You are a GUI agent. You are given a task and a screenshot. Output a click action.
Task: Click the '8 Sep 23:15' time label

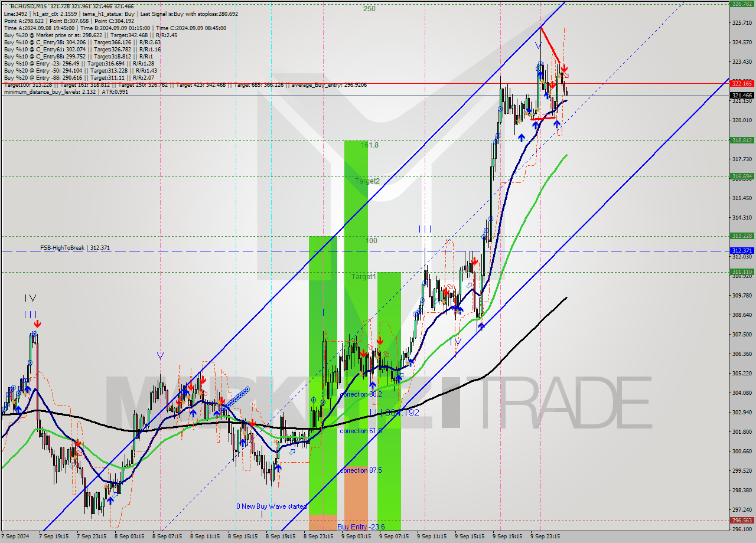[319, 537]
